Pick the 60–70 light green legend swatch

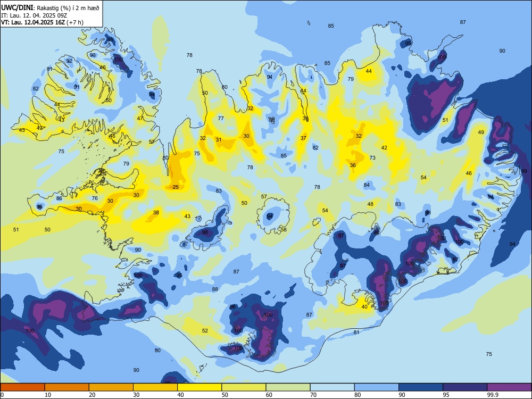coord(288,387)
